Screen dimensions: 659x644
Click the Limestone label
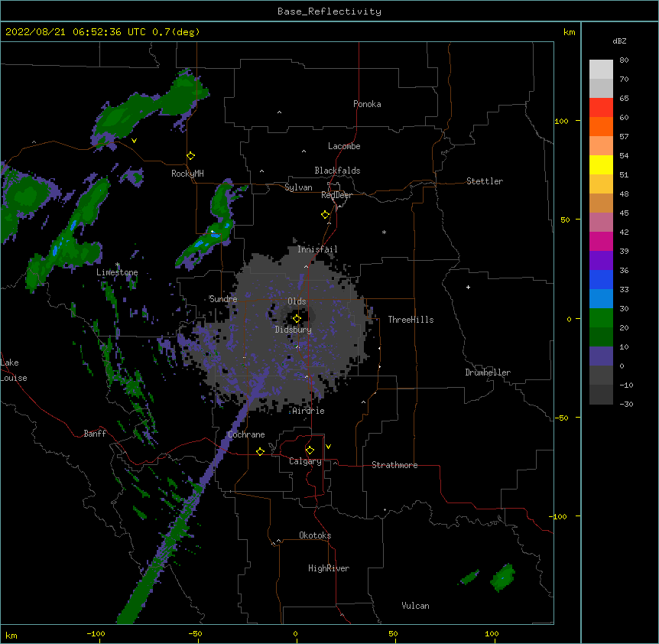point(117,272)
